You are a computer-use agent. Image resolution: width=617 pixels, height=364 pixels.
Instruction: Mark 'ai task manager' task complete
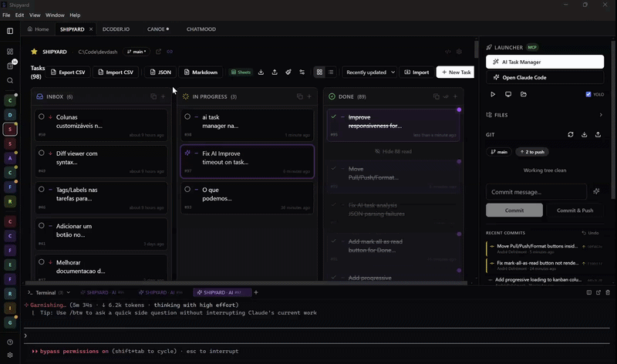(187, 116)
